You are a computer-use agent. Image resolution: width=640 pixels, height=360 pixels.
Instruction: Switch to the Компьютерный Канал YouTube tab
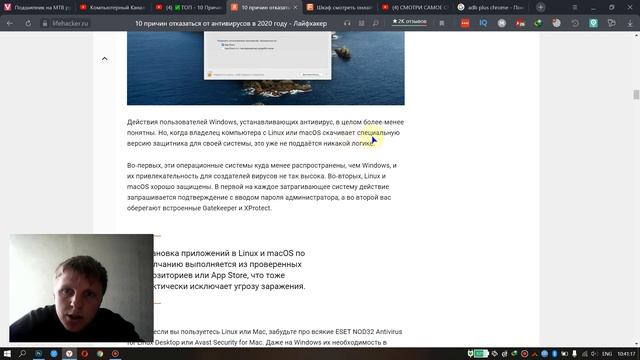(113, 7)
